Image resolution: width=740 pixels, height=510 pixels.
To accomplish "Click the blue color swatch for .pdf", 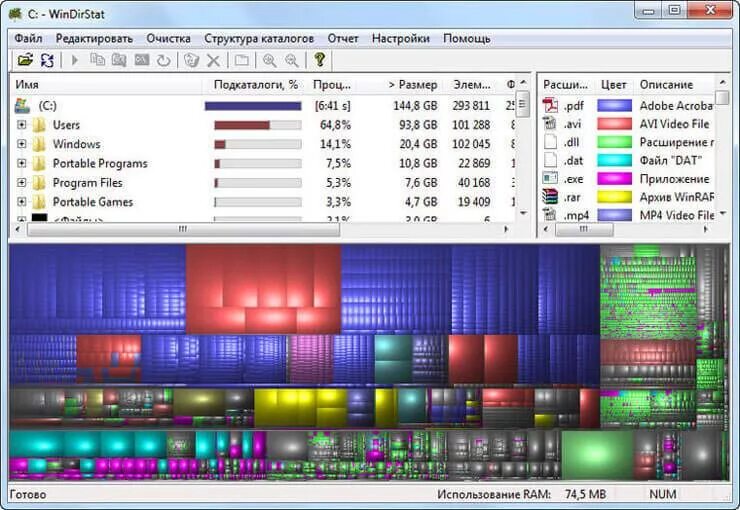I will pyautogui.click(x=614, y=105).
